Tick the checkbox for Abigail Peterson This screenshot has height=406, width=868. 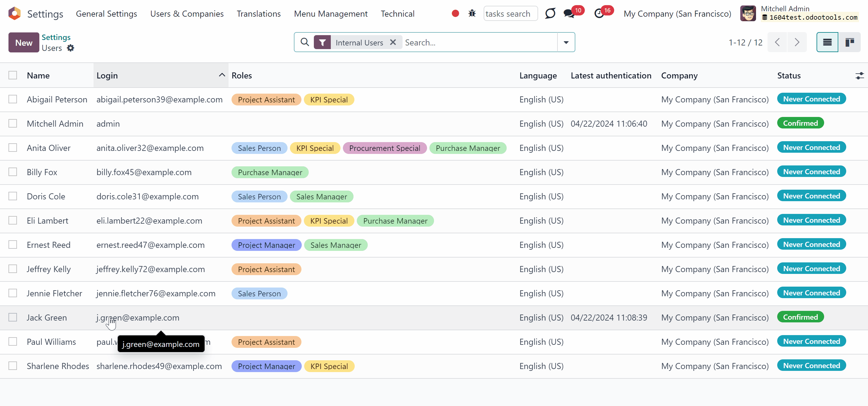click(x=13, y=99)
